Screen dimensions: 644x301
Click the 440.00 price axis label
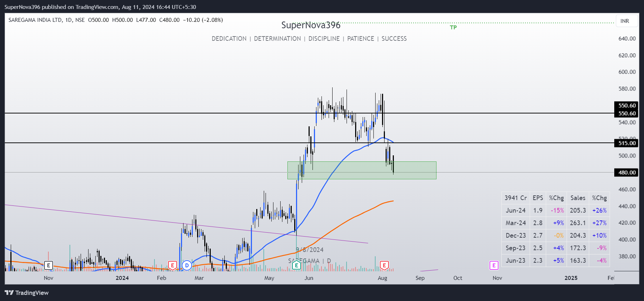pyautogui.click(x=627, y=206)
